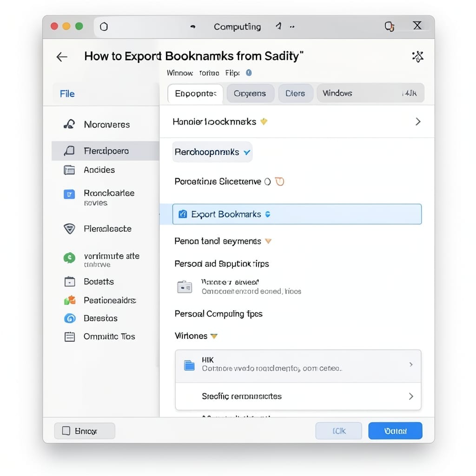Open the File heading in the sidebar
Viewport: 476px width, 476px height.
tap(67, 94)
